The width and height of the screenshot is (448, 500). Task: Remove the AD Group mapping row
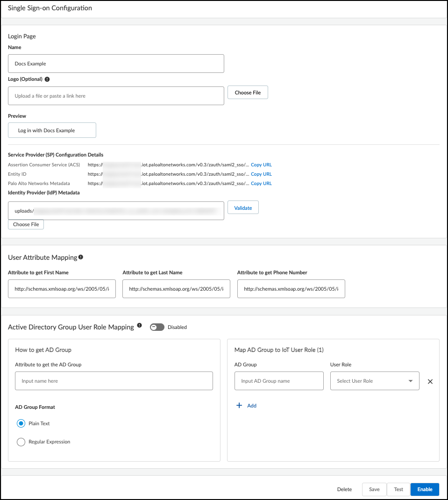click(x=430, y=381)
